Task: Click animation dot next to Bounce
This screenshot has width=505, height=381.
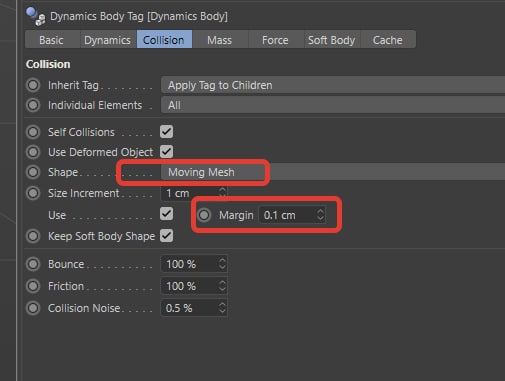Action: pos(33,264)
